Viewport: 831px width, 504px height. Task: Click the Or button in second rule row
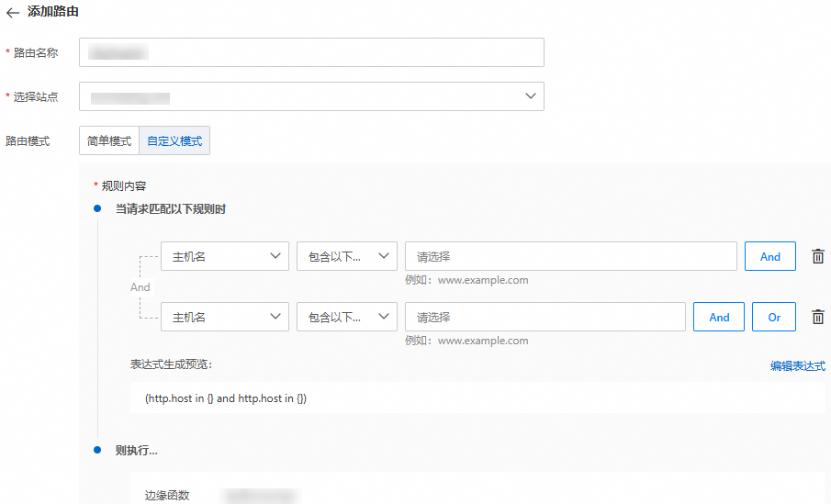click(x=774, y=317)
